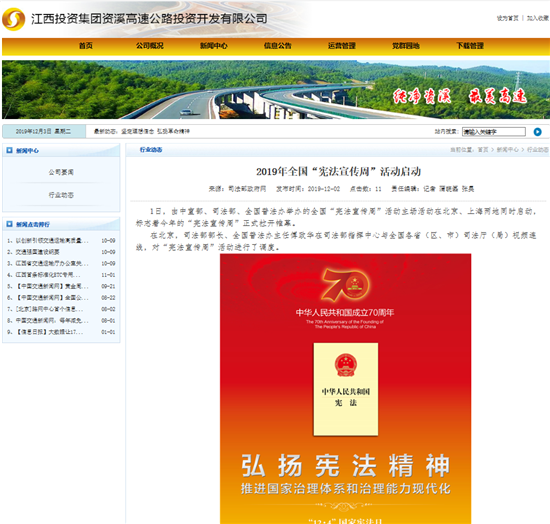550x524 pixels.
Task: Open the 首页 navigation menu item
Action: coord(86,46)
